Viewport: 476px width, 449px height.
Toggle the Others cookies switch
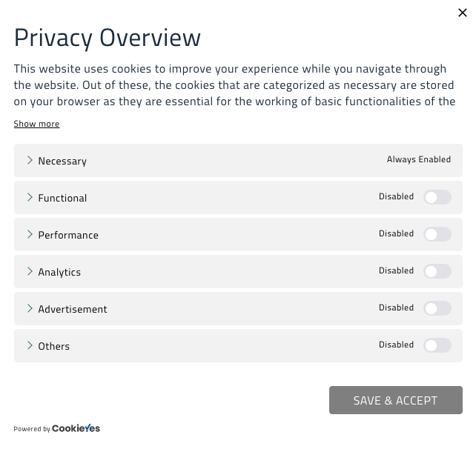[x=437, y=345]
